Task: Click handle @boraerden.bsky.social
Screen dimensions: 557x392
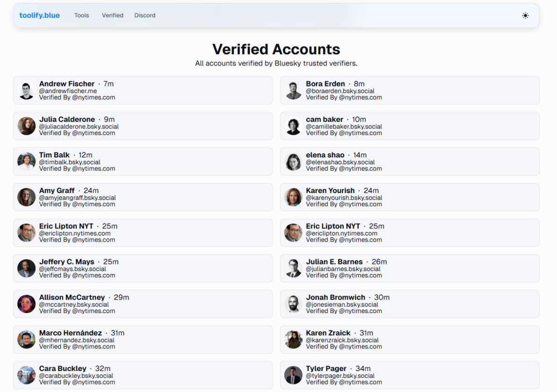Action: click(340, 91)
